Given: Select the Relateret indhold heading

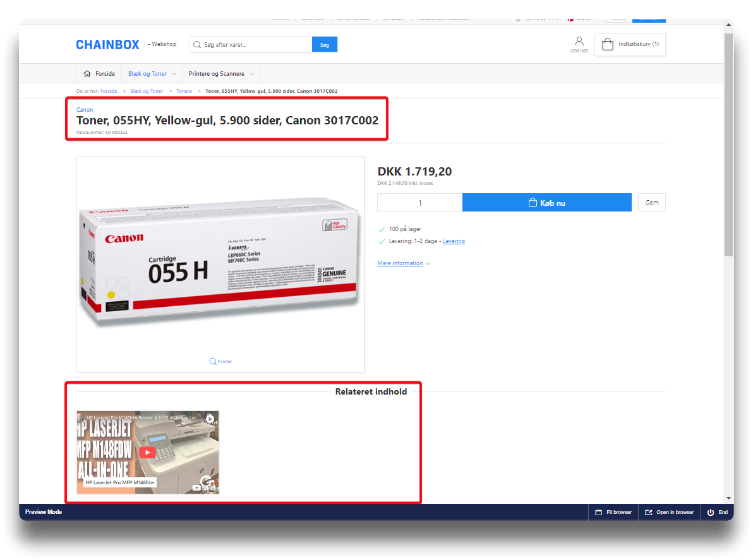Looking at the screenshot, I should pos(371,391).
